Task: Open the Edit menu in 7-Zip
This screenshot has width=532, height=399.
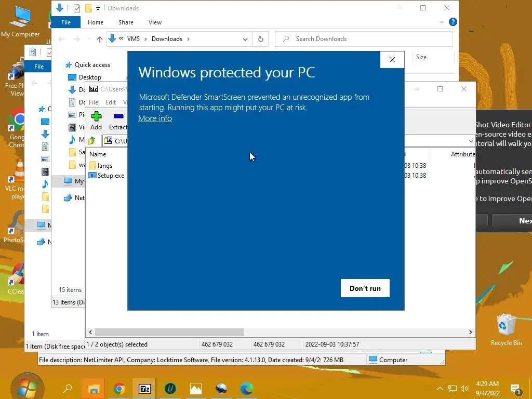Action: point(111,102)
